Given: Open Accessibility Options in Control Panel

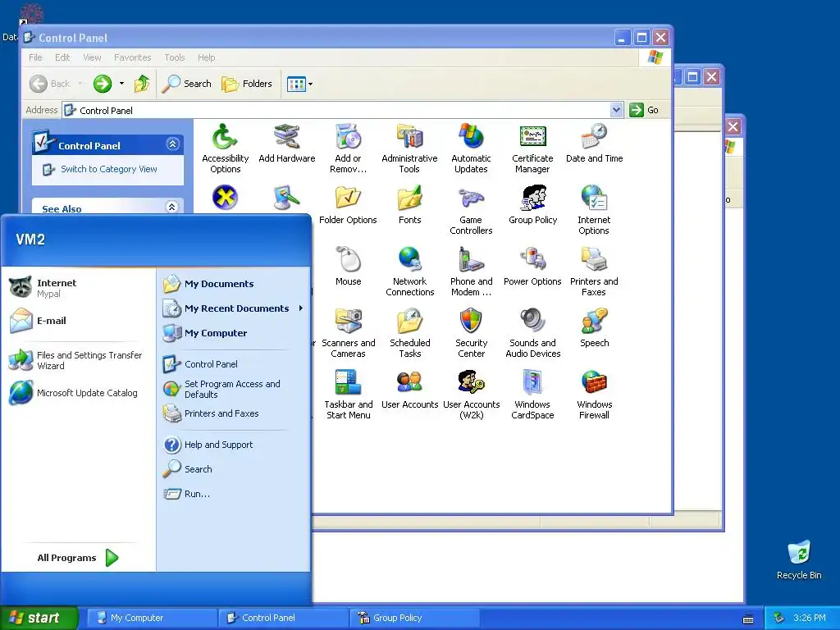Looking at the screenshot, I should click(x=225, y=148).
